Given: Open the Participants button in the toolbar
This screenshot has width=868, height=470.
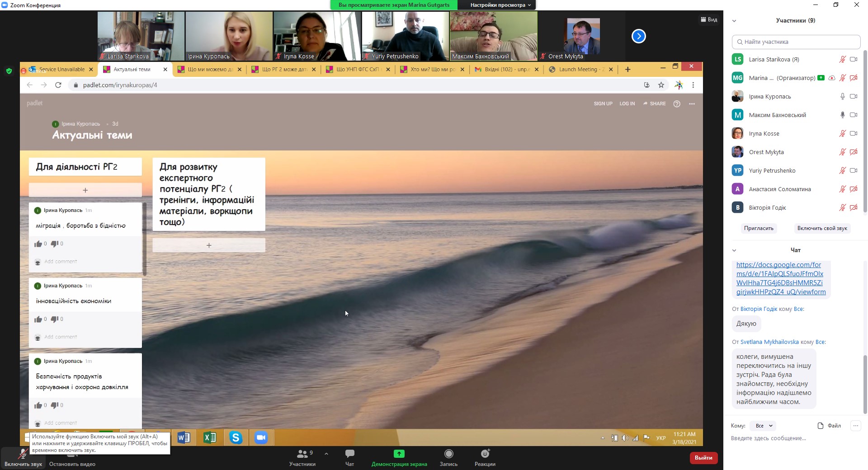Looking at the screenshot, I should point(302,457).
